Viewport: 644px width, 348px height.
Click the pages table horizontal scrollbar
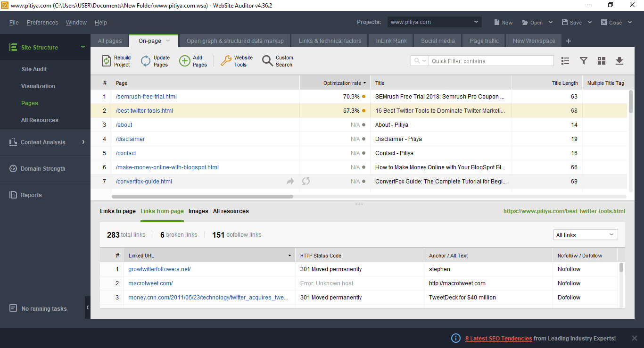[202, 196]
